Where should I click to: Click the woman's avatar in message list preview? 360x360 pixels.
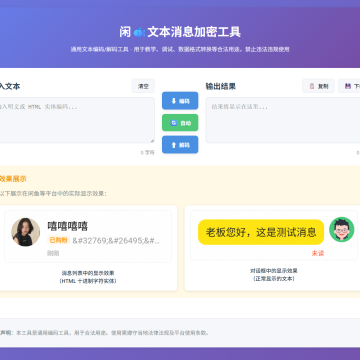click(26, 232)
